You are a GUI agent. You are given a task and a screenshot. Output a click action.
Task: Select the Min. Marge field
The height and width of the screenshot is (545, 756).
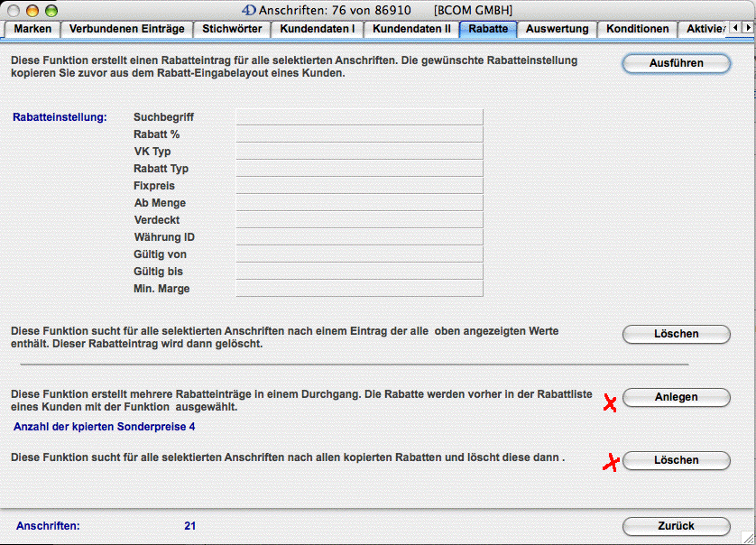point(359,289)
